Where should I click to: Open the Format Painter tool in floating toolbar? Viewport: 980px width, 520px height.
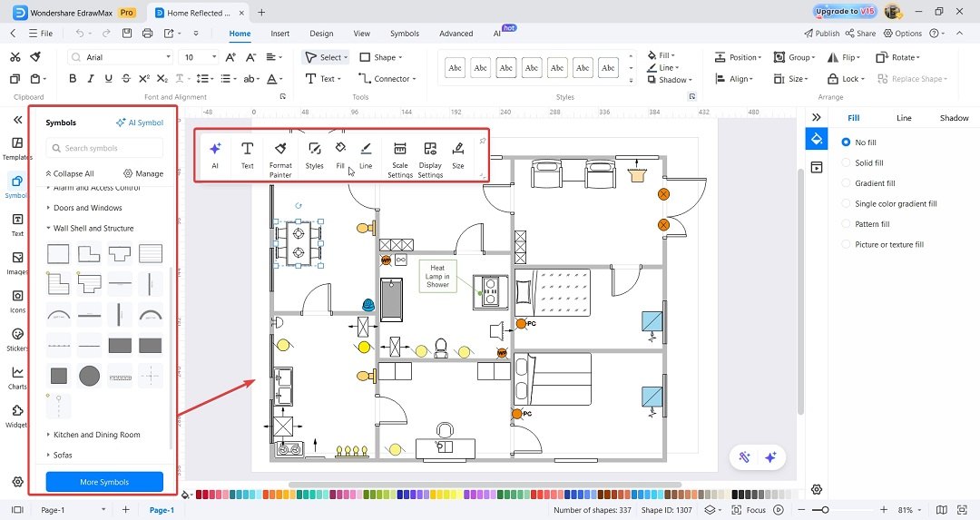pyautogui.click(x=280, y=159)
